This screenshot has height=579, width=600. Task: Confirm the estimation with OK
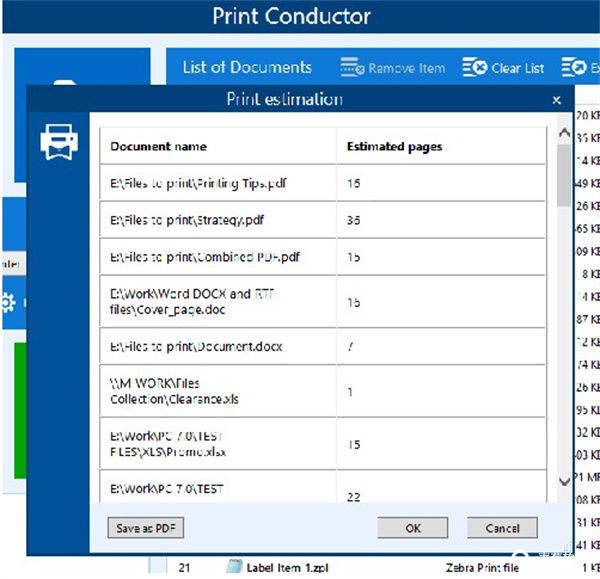(x=412, y=528)
